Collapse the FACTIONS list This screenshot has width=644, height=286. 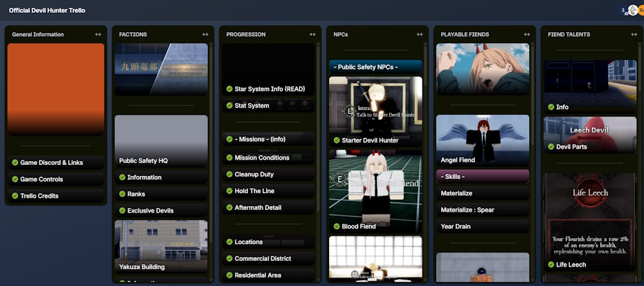(205, 35)
